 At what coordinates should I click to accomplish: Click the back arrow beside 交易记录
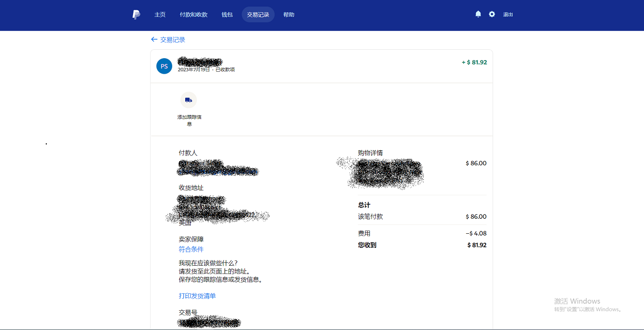click(x=154, y=39)
